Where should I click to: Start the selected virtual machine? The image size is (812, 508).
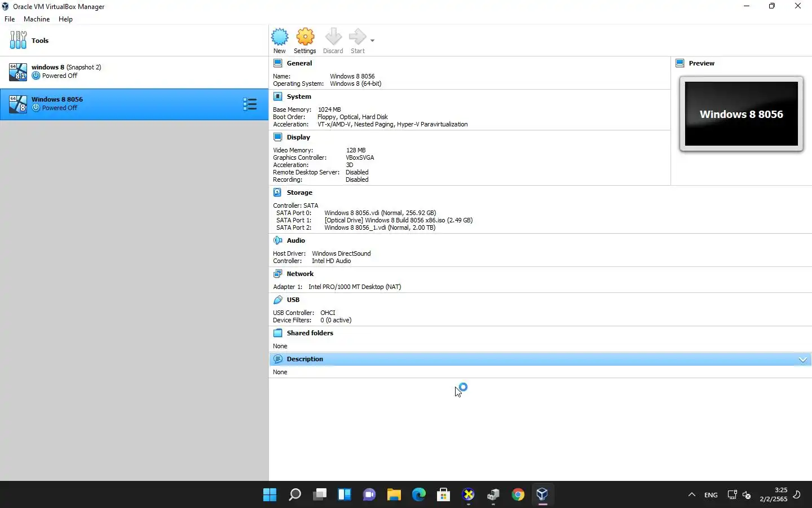coord(358,41)
